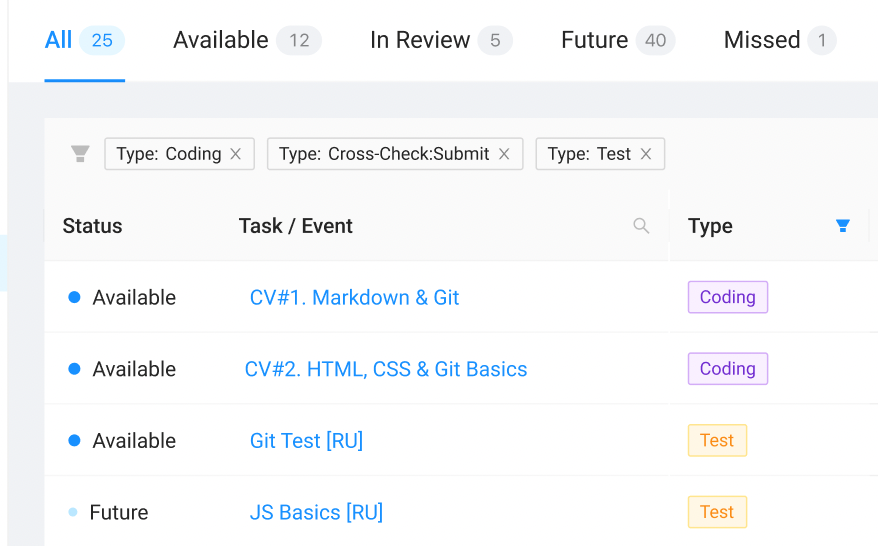Click the Task / Event column header
Screen dimensions: 878x546
[296, 226]
